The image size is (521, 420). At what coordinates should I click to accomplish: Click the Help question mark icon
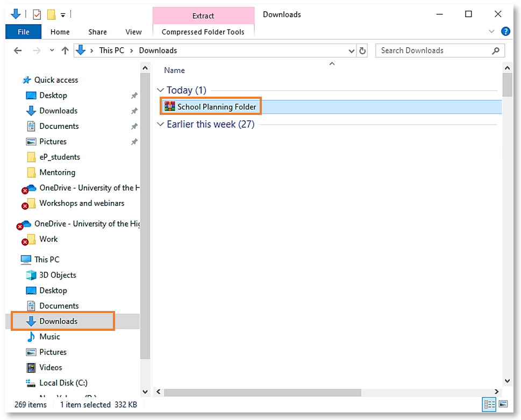pyautogui.click(x=505, y=31)
